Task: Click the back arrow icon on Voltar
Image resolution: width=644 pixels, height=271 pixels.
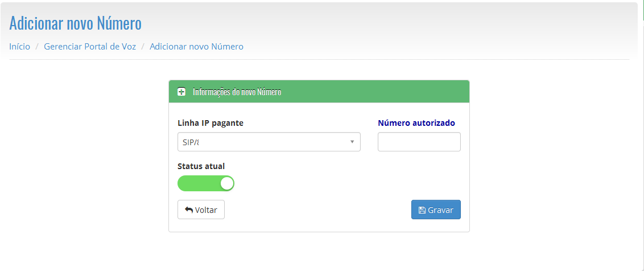Action: click(x=189, y=210)
